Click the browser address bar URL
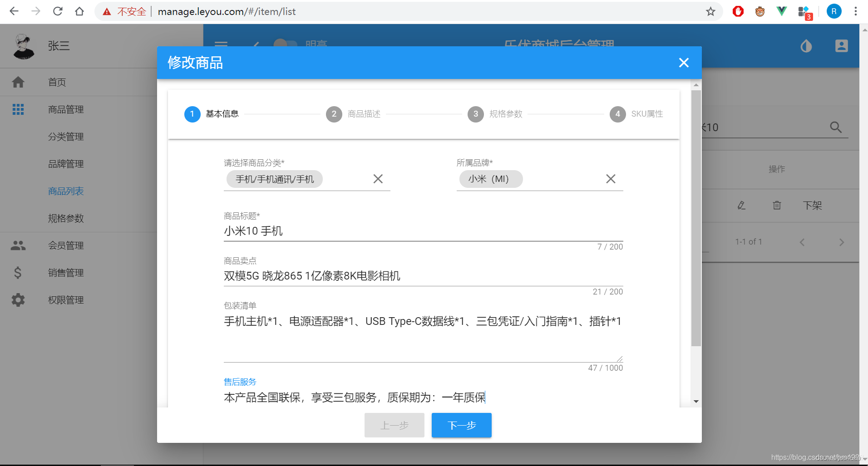The height and width of the screenshot is (466, 868). tap(227, 11)
